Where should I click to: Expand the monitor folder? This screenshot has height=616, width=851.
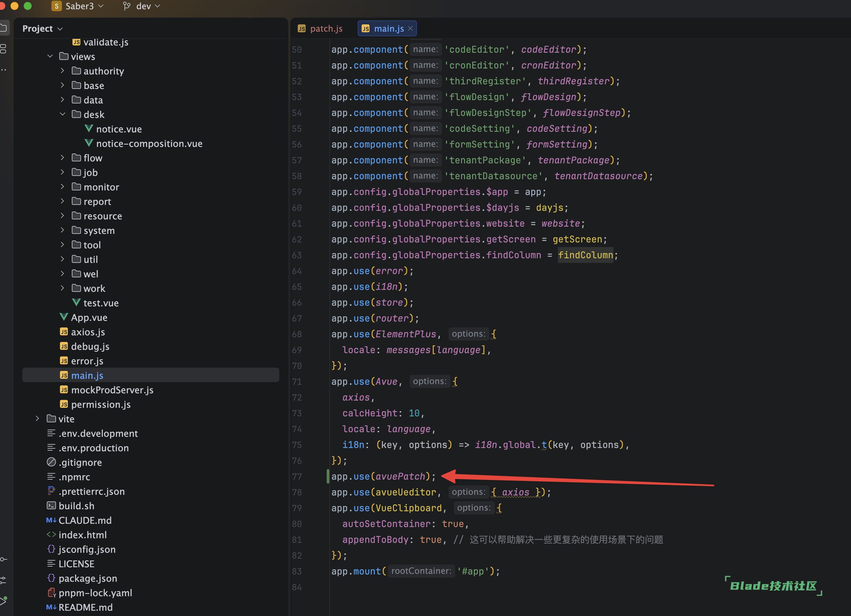click(x=62, y=187)
